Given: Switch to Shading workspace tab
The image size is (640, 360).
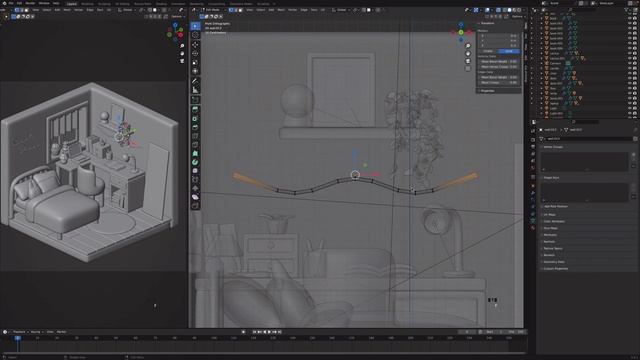Looking at the screenshot, I should click(161, 4).
